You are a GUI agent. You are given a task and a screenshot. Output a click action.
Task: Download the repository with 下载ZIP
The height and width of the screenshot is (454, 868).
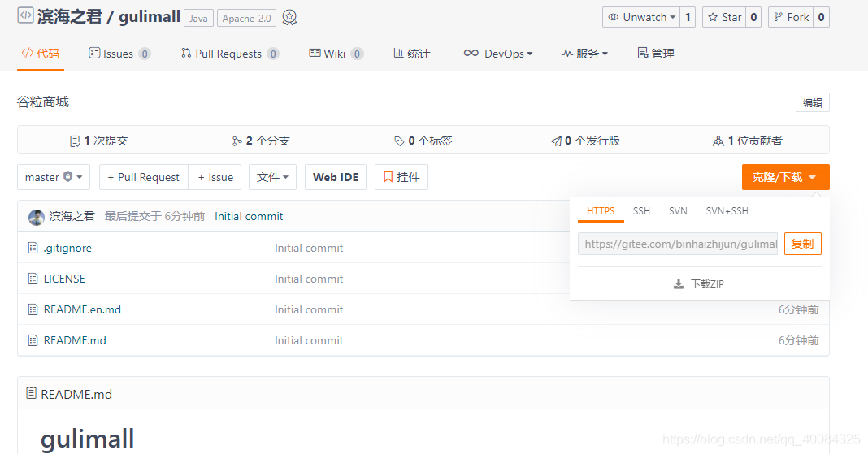(x=699, y=283)
